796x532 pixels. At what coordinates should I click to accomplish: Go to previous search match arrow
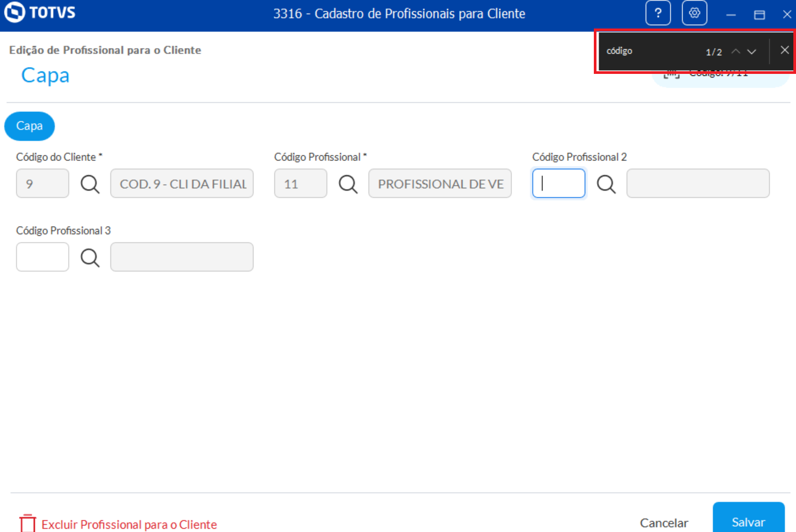pos(736,51)
